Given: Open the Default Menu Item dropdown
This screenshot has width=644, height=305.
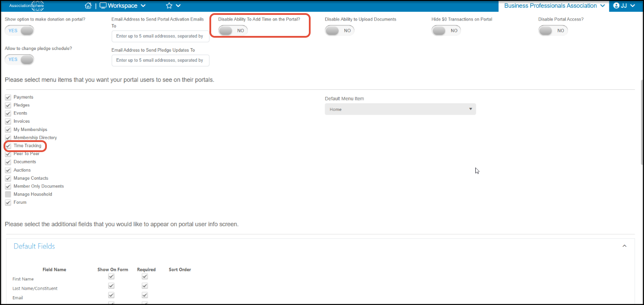Looking at the screenshot, I should [400, 109].
